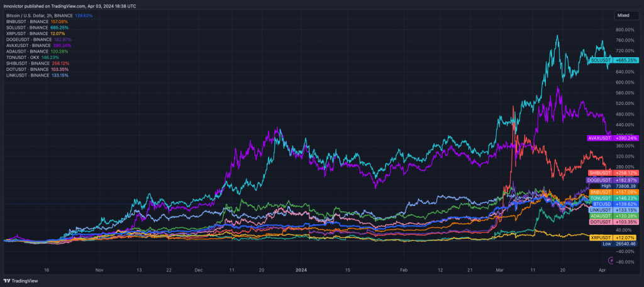This screenshot has width=644, height=287.
Task: Click the SHIBUSDT +258.12% price label
Action: (x=614, y=173)
